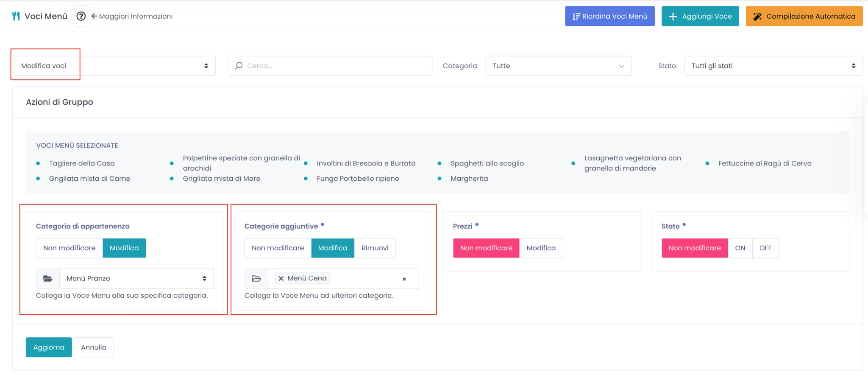
Task: Click the Aggiorna button
Action: click(x=49, y=347)
